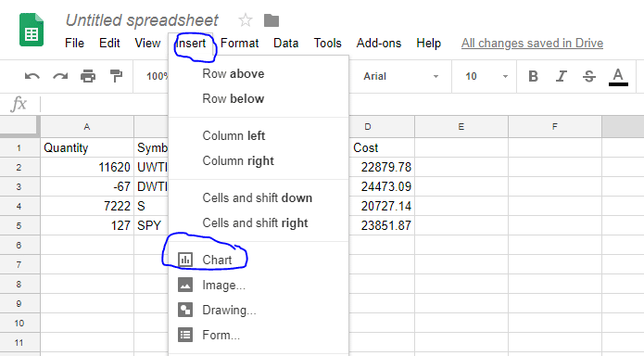
Task: Open the text color picker
Action: (x=618, y=76)
